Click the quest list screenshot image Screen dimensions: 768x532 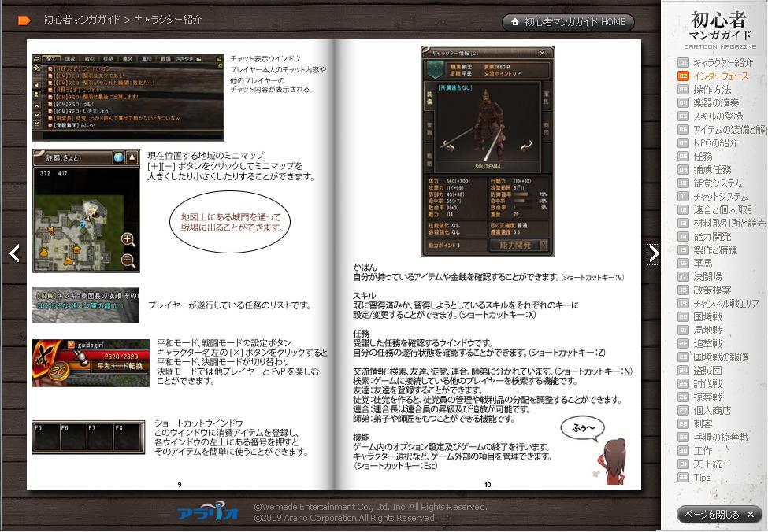pos(86,305)
